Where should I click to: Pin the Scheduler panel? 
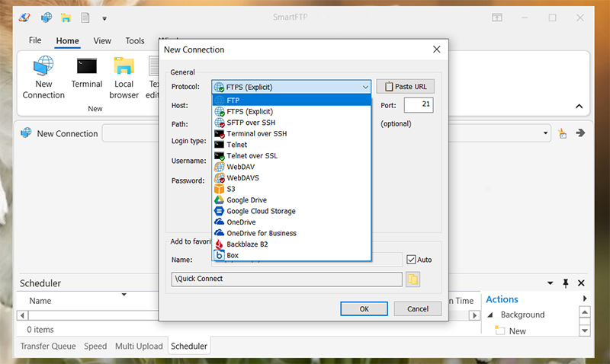[566, 283]
